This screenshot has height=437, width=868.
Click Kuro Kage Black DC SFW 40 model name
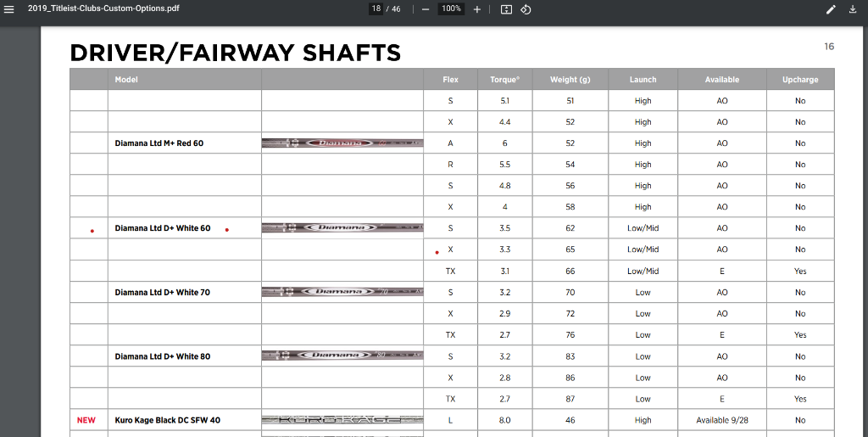[x=167, y=420]
